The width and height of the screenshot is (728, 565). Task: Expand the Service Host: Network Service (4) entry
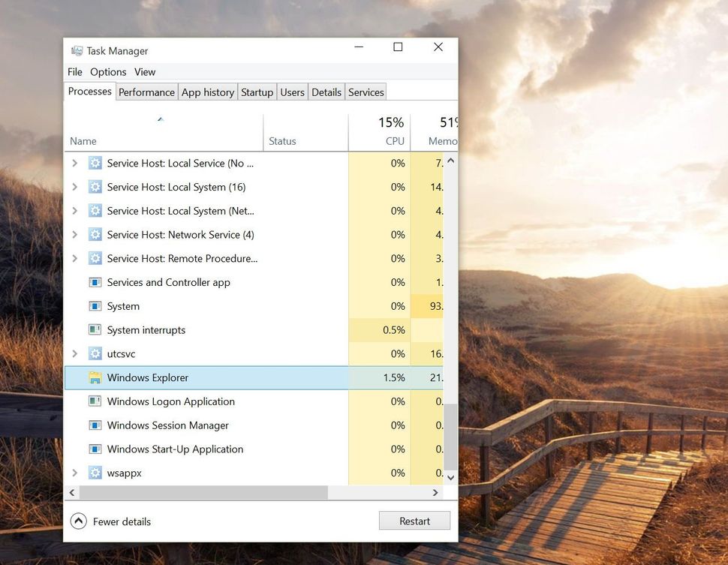74,234
